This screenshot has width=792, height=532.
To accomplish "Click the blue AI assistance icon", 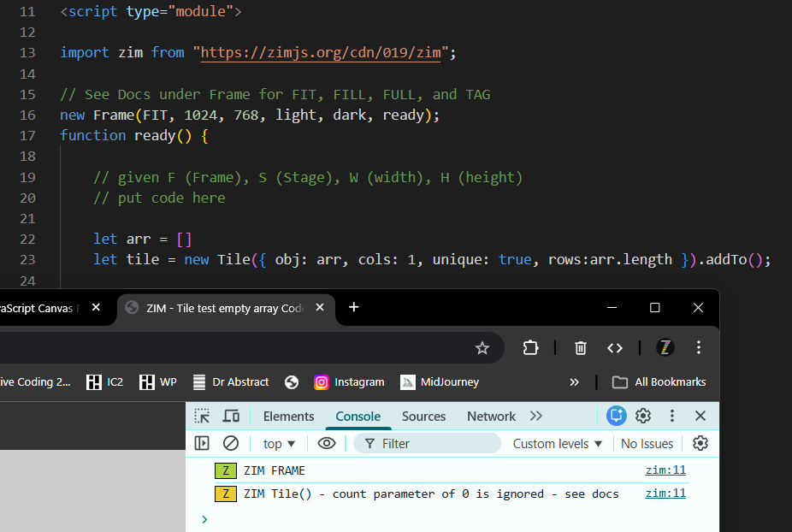I will point(616,417).
